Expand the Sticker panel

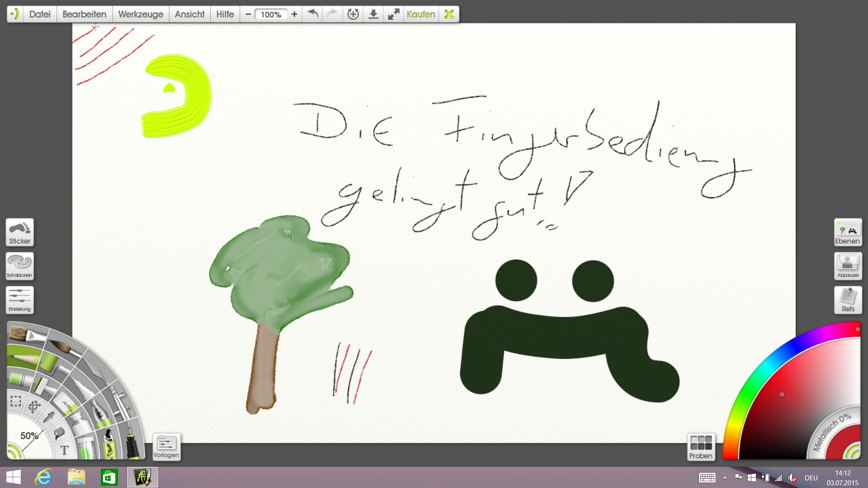[19, 232]
